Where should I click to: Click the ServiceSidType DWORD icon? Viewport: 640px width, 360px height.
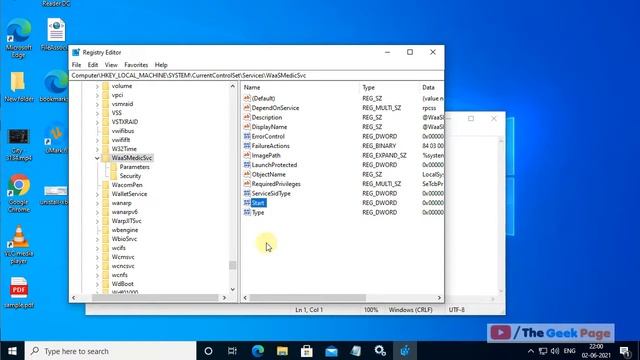247,193
